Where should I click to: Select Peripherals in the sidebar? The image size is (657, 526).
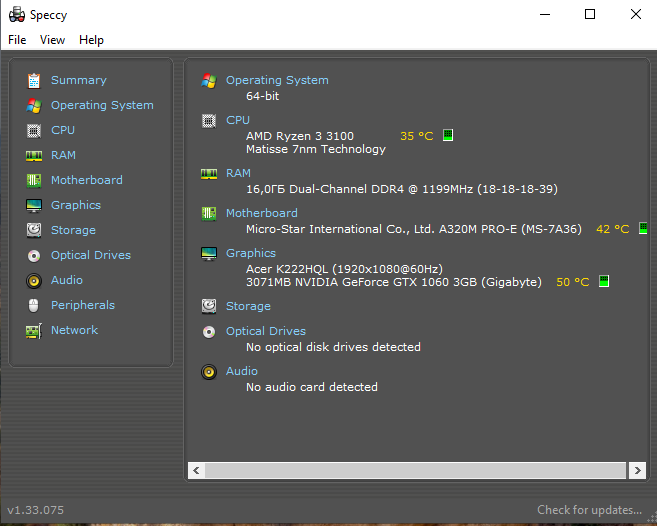point(83,305)
